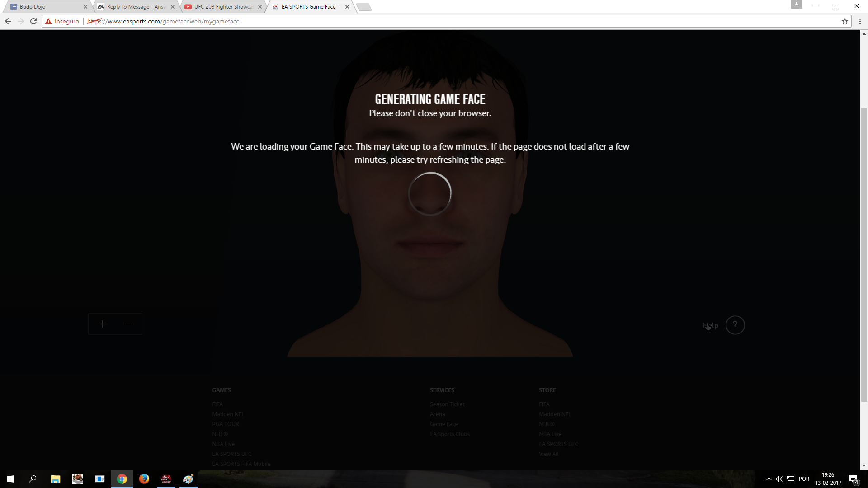
Task: Click the browser Back arrow
Action: 8,21
